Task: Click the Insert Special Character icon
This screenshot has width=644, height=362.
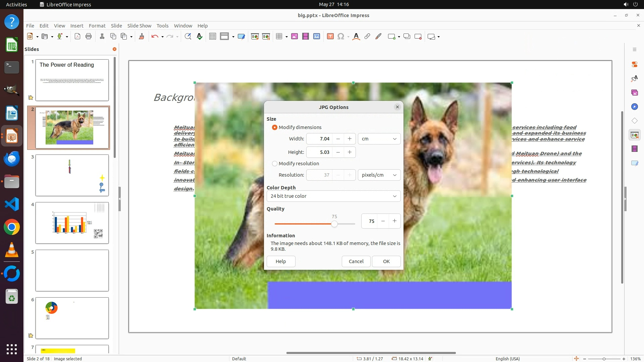Action: [x=341, y=37]
